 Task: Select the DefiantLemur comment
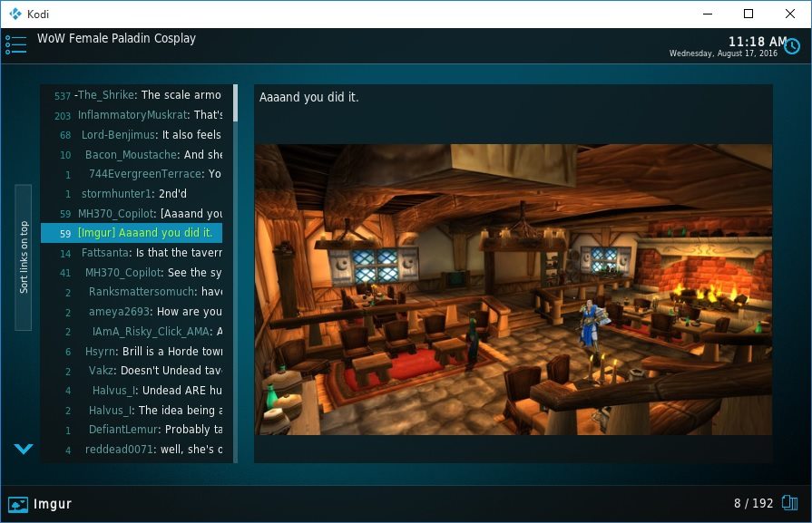click(136, 430)
